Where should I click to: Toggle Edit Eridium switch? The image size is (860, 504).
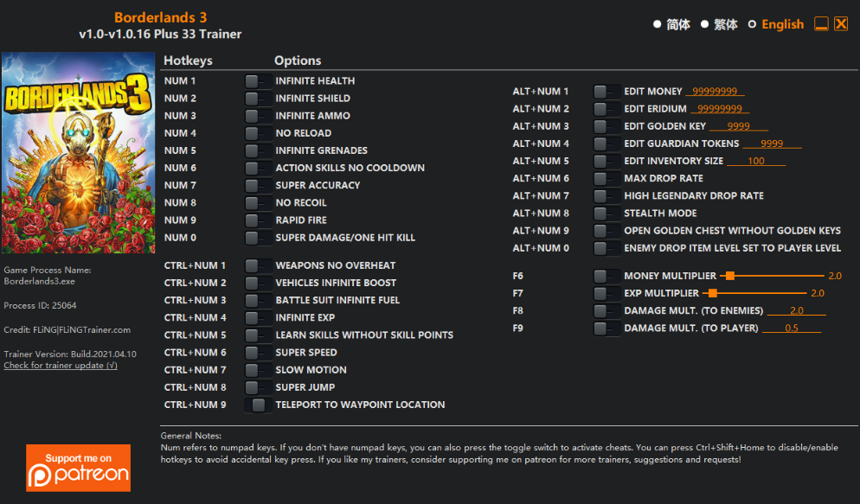click(x=606, y=109)
